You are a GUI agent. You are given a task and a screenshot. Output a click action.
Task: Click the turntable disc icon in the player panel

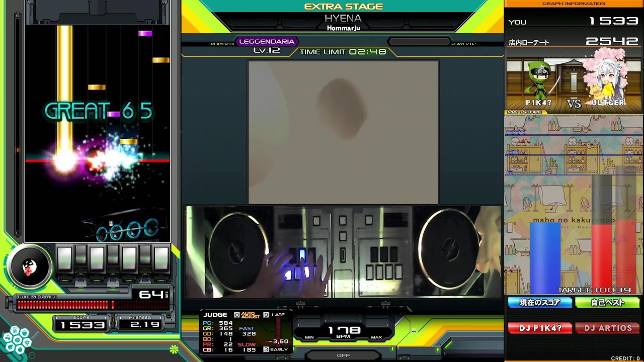point(29,267)
